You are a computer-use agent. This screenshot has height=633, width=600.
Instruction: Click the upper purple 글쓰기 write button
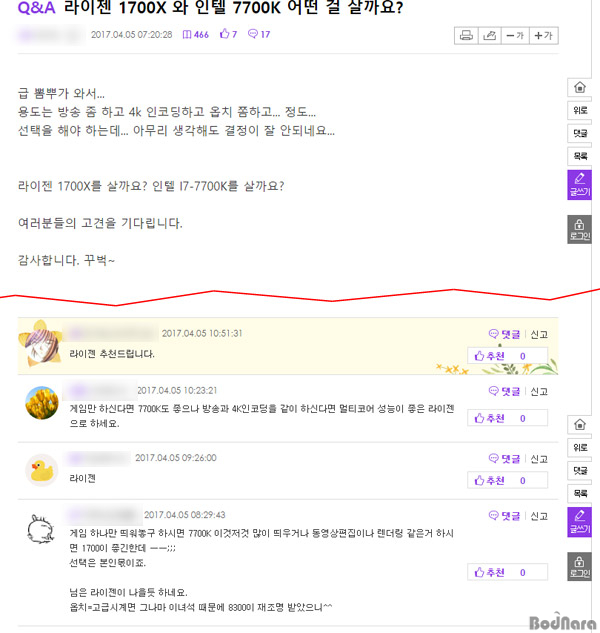click(580, 185)
